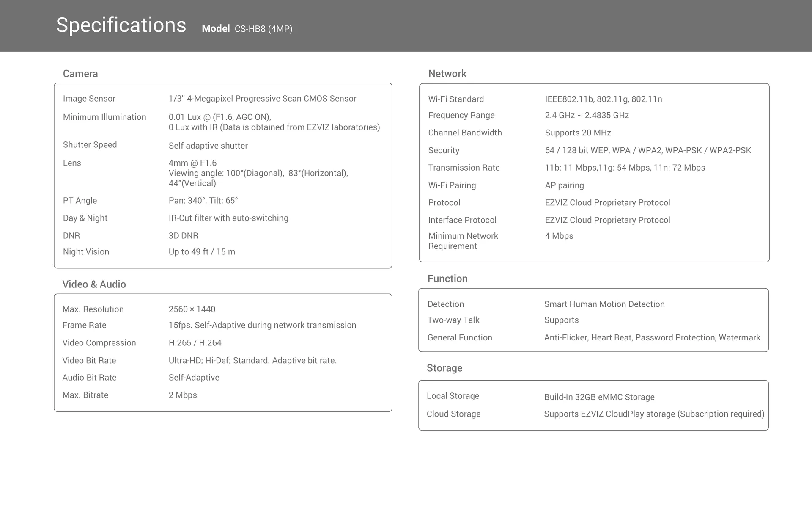Viewport: 812px width, 508px height.
Task: Click the Video & Audio section title
Action: [94, 284]
